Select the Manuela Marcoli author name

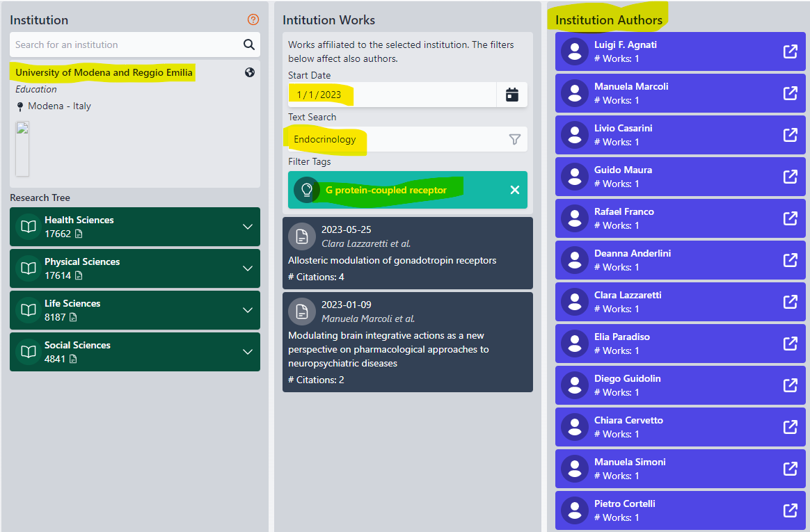coord(631,87)
